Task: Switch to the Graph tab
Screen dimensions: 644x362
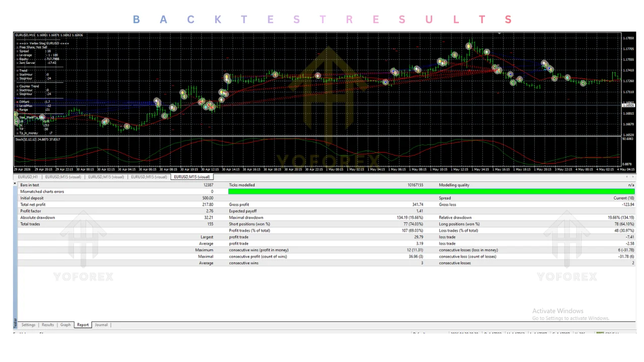Action: pyautogui.click(x=65, y=325)
